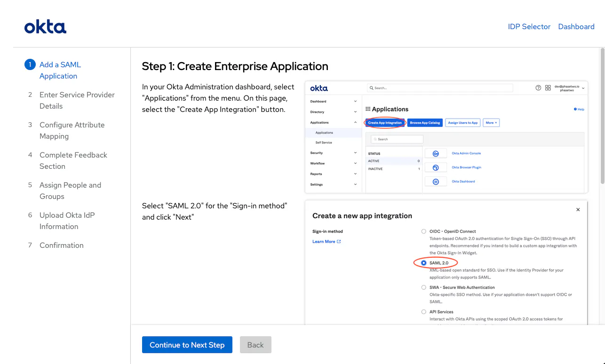This screenshot has width=605, height=364.
Task: Click the Back button
Action: click(x=255, y=345)
